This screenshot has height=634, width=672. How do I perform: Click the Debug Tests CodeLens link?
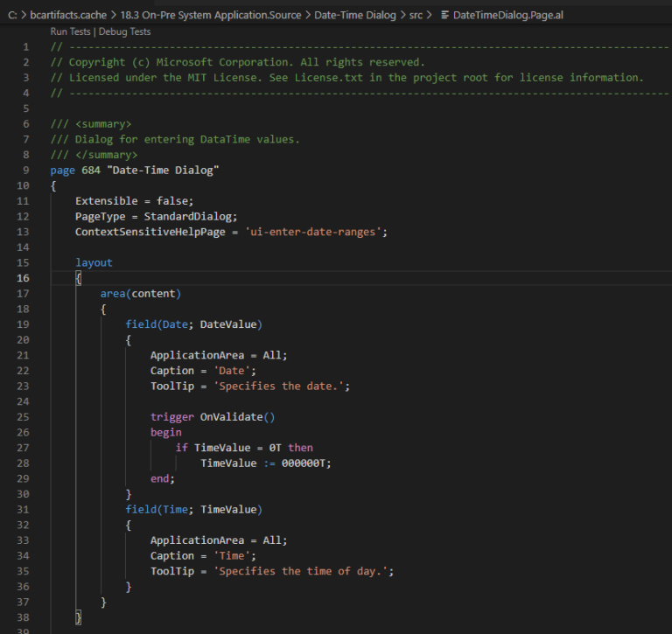pos(127,31)
